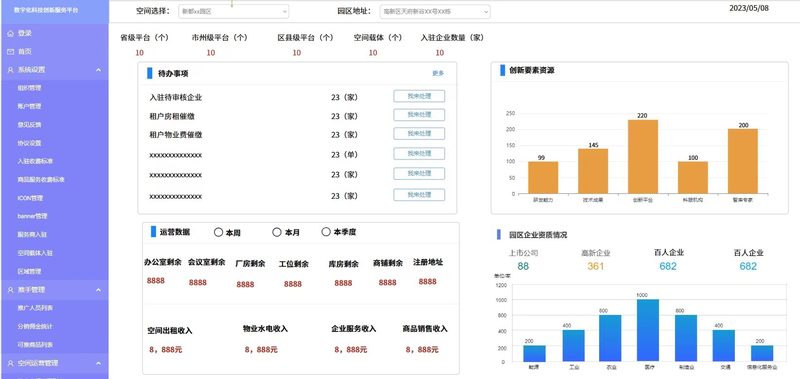Image resolution: width=800 pixels, height=379 pixels.
Task: Go to ICON管理 menu item
Action: tap(30, 198)
